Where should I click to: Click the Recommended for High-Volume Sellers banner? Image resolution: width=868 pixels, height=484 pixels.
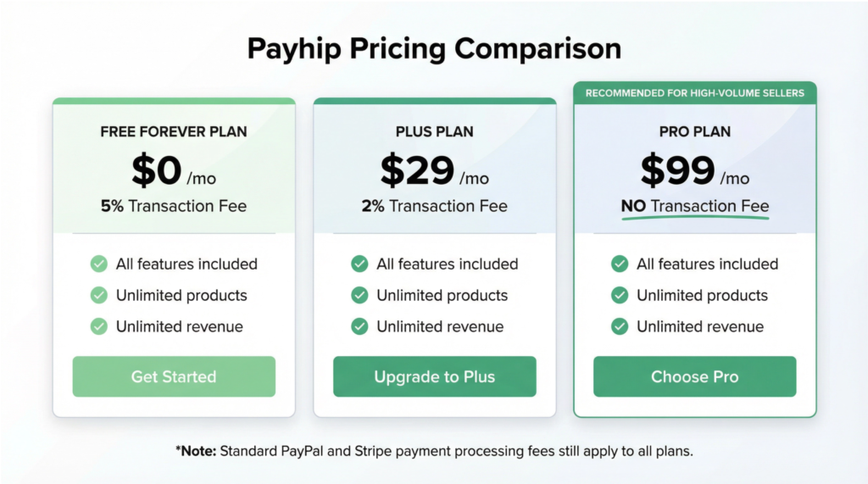tap(694, 92)
